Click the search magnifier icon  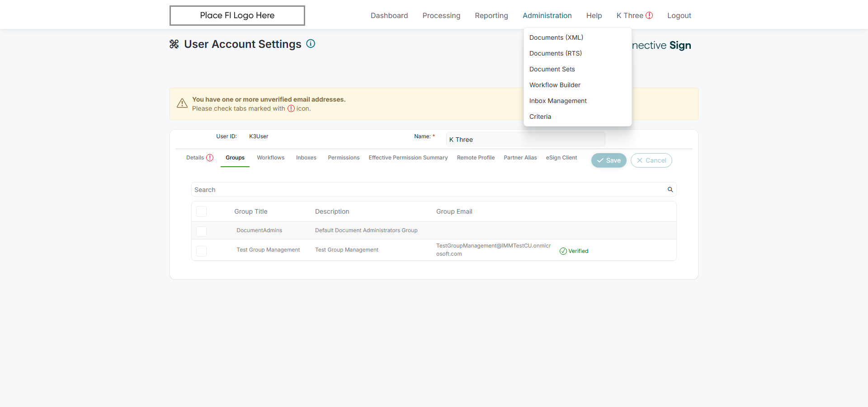[670, 190]
